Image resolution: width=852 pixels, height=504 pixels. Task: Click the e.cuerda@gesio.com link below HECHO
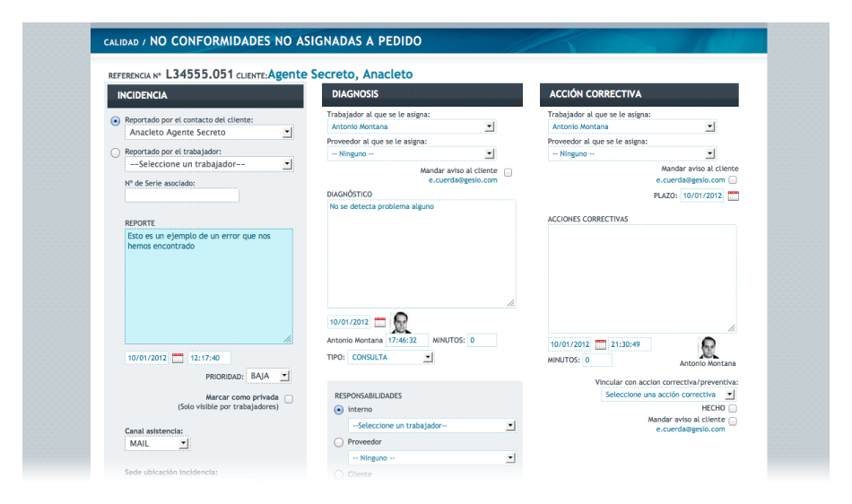point(690,429)
